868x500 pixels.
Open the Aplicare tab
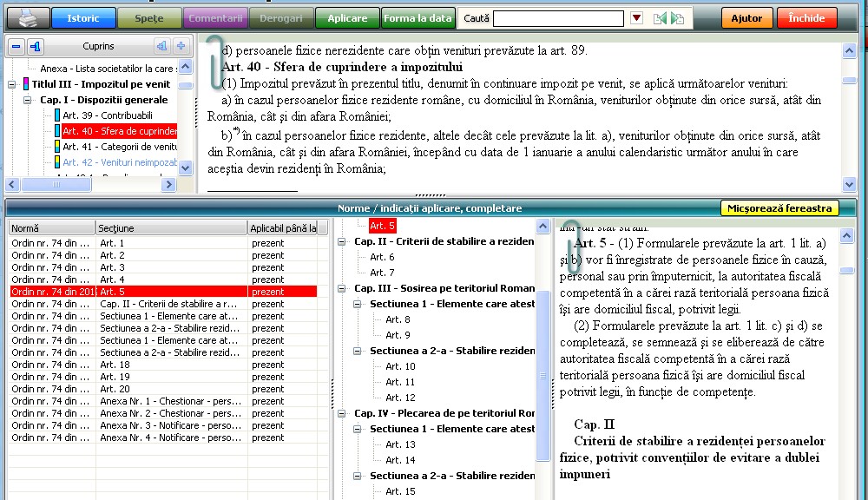coord(347,18)
